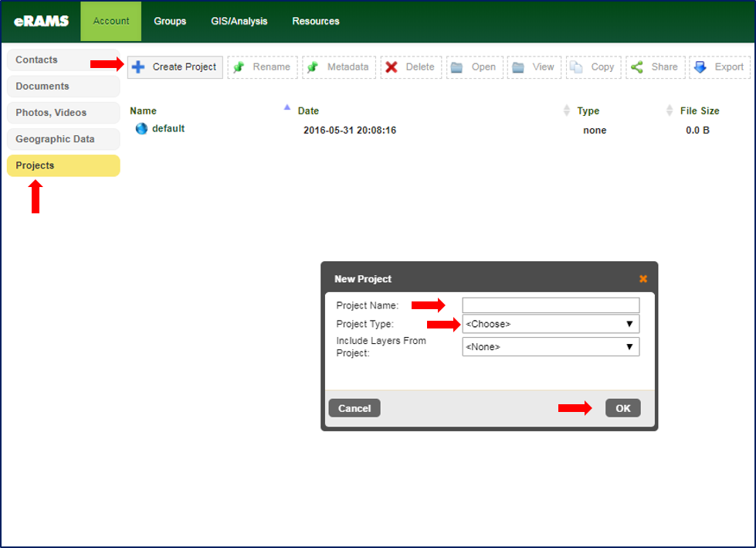The width and height of the screenshot is (756, 548).
Task: Click the red Delete X icon
Action: (392, 67)
